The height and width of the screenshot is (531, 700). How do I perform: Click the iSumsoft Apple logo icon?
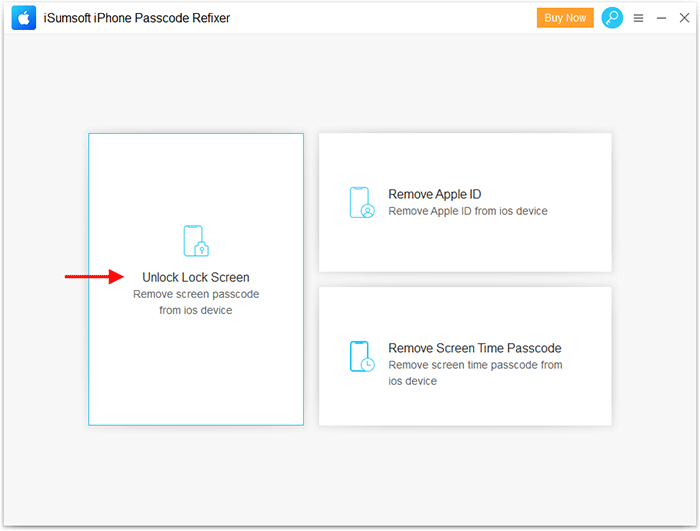click(x=24, y=18)
